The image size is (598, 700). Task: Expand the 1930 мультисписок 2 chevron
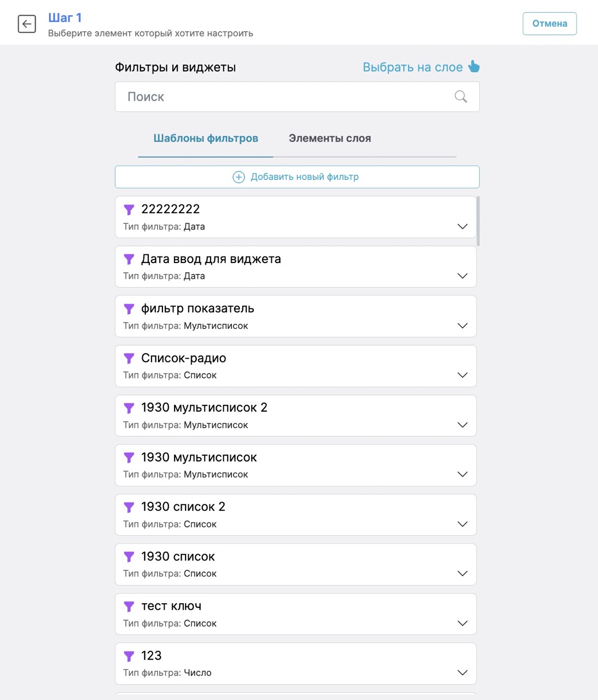click(462, 425)
